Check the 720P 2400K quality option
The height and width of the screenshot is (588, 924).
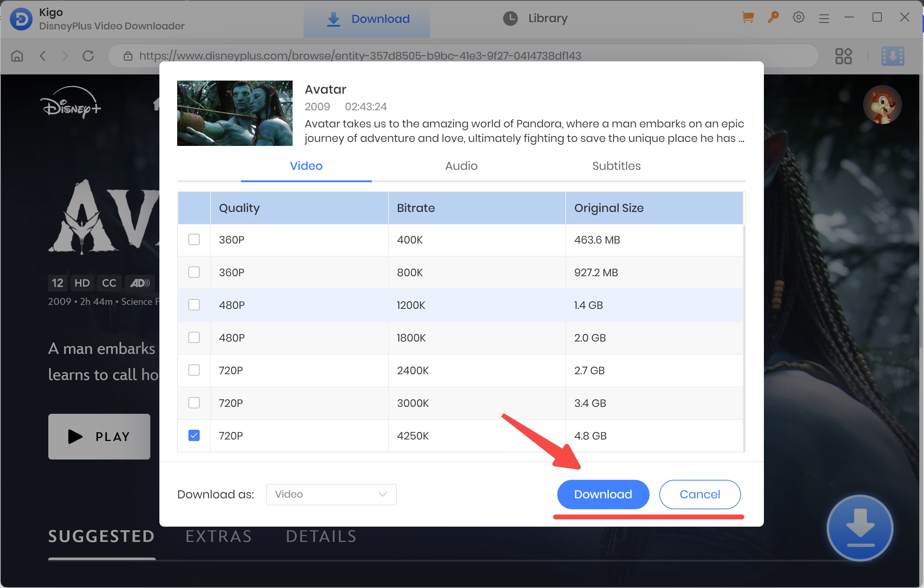(194, 370)
